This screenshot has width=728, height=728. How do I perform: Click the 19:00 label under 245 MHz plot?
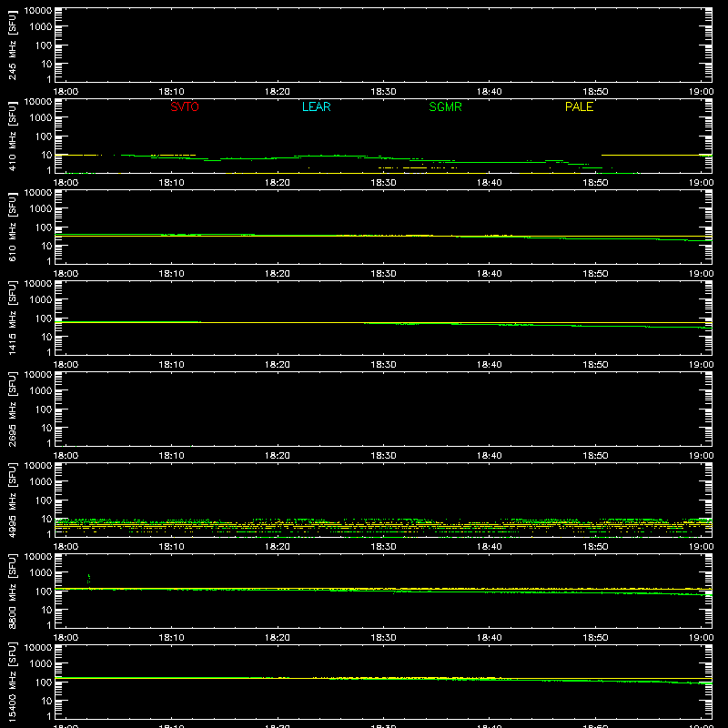point(701,92)
